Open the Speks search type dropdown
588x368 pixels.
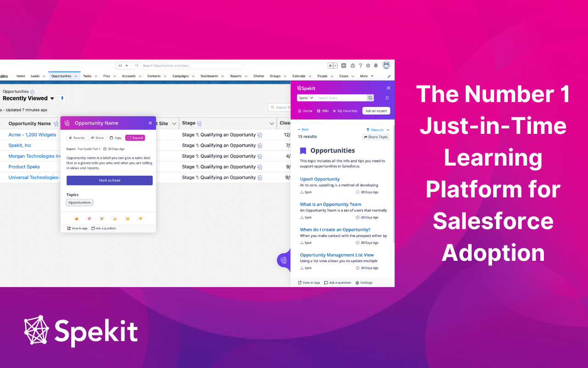306,98
